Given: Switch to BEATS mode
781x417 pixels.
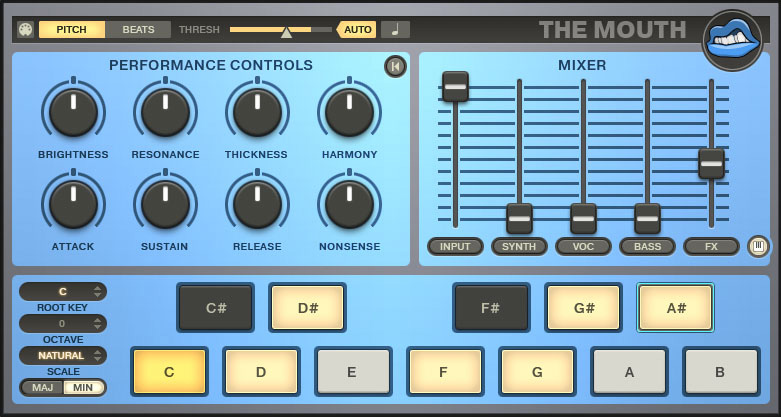Looking at the screenshot, I should [138, 30].
